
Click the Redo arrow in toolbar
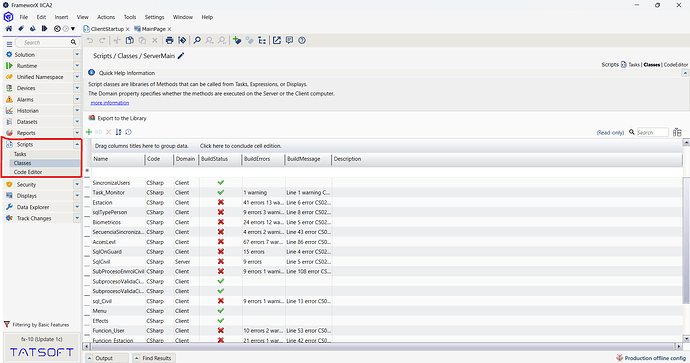pyautogui.click(x=102, y=40)
